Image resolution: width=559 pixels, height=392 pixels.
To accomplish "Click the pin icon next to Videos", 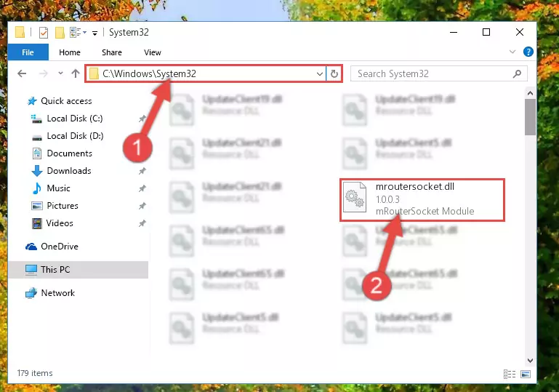I will [x=142, y=223].
